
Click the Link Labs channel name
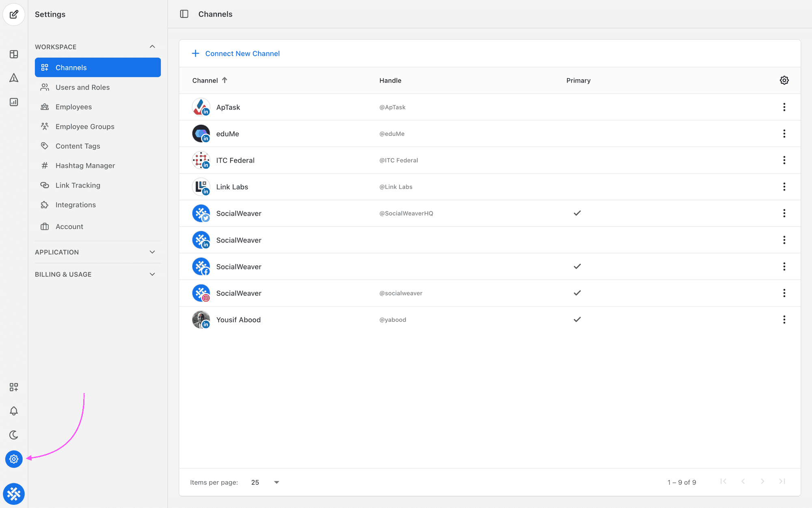pos(232,187)
